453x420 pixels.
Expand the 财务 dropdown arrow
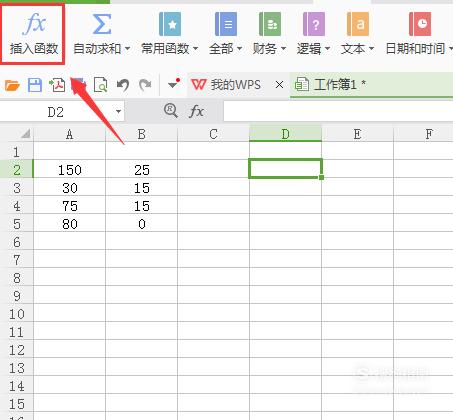tap(283, 49)
